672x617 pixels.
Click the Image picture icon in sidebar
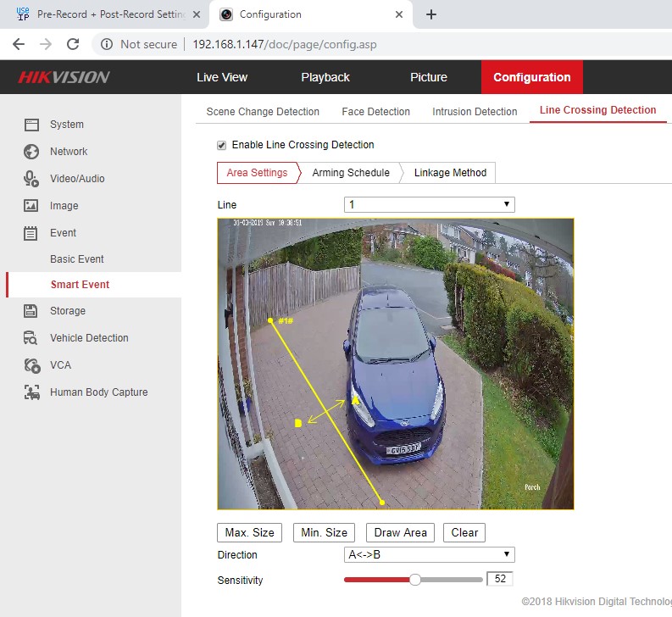point(31,206)
